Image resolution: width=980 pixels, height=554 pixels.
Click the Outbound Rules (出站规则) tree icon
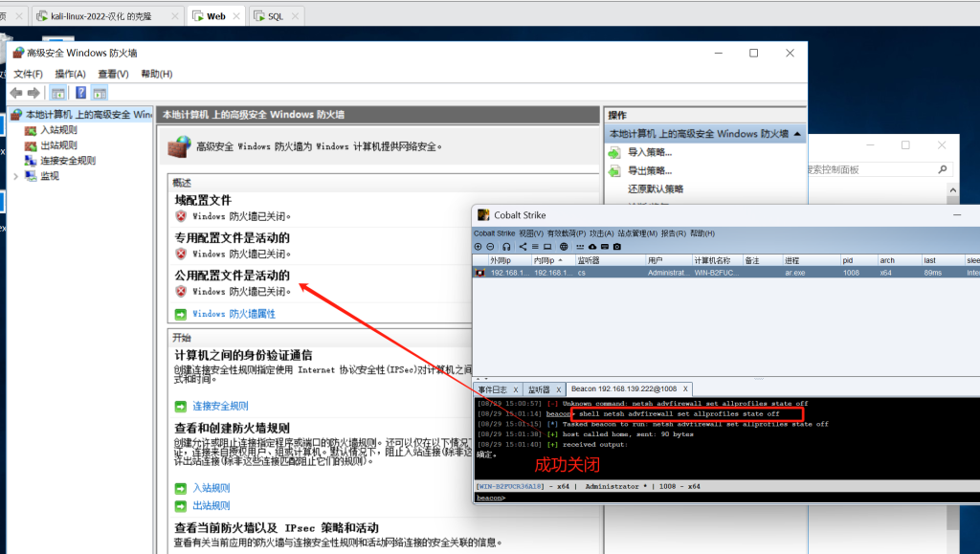[31, 145]
